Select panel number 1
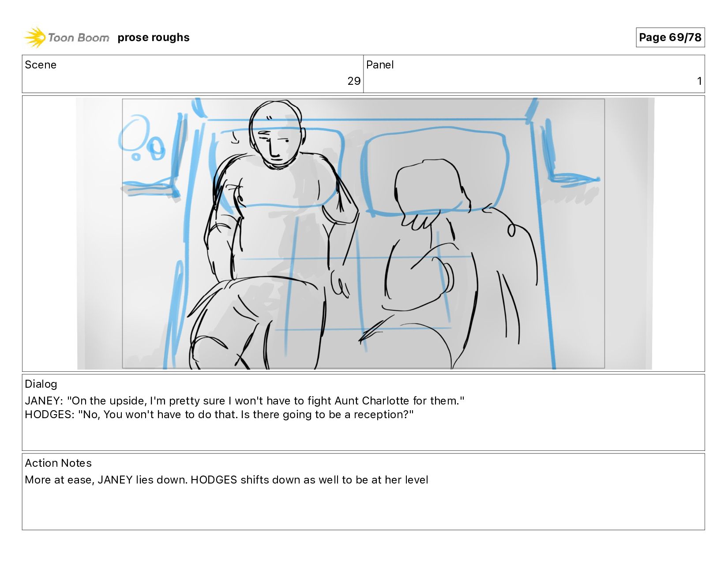This screenshot has height=563, width=728. (x=699, y=81)
